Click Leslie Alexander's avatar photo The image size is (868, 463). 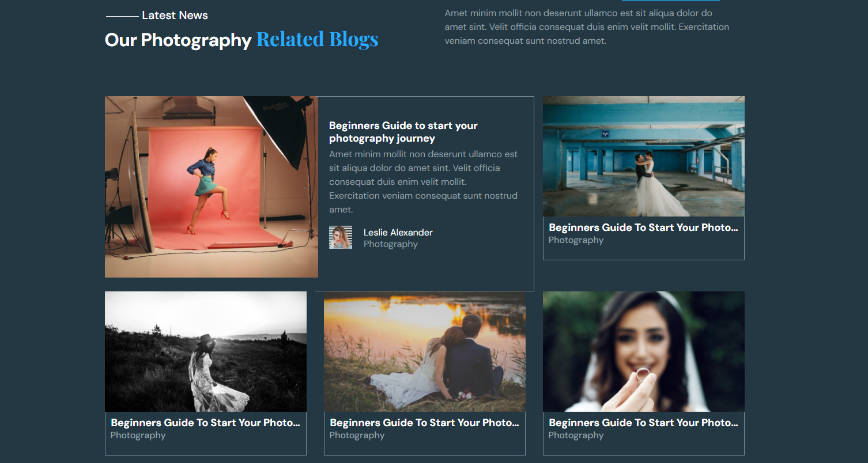point(340,237)
